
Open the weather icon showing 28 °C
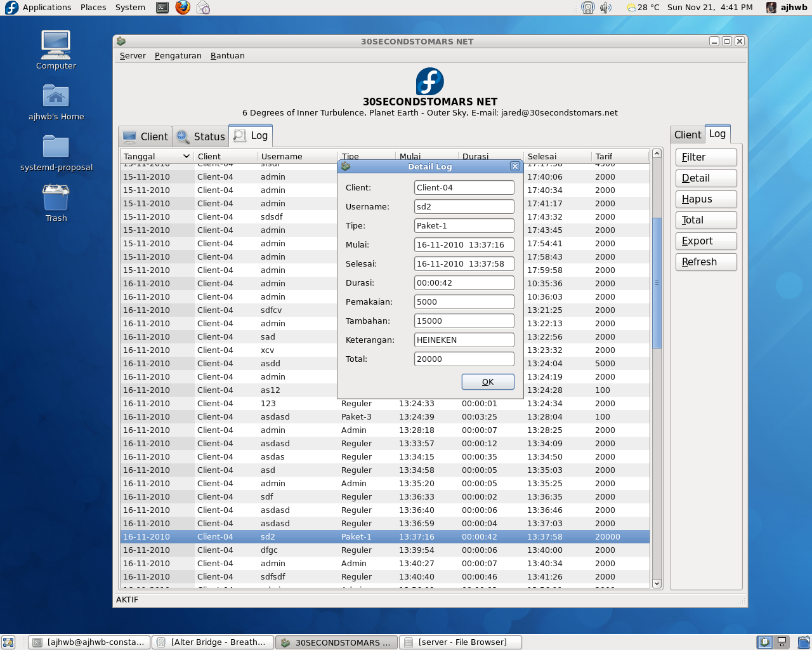[x=631, y=8]
